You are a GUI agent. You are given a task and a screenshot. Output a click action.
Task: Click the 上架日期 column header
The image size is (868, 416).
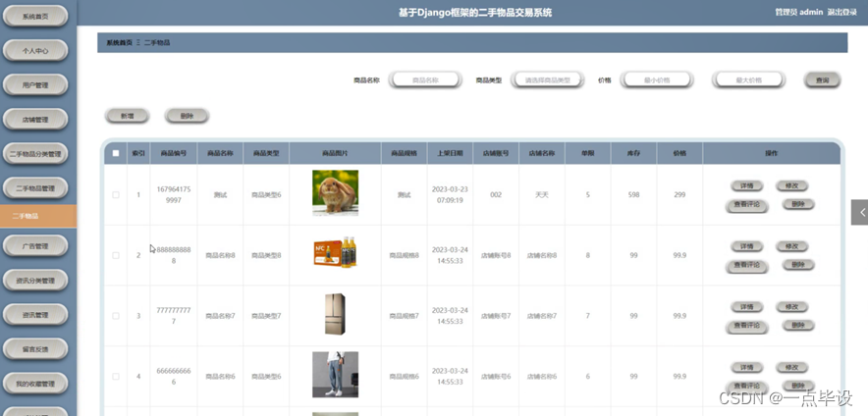[450, 153]
